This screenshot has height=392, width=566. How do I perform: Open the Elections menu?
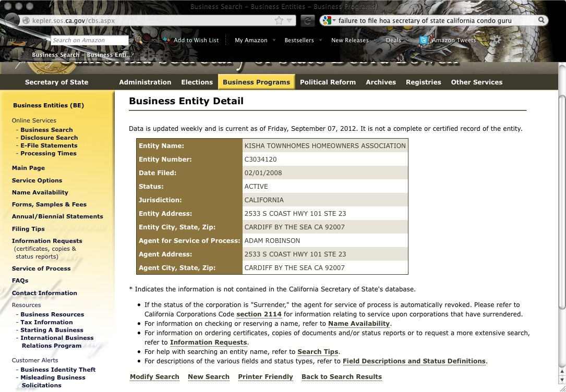pyautogui.click(x=197, y=82)
